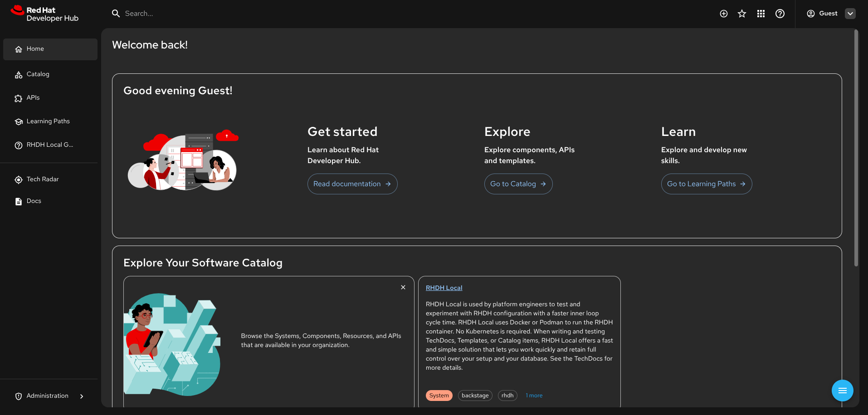868x415 pixels.
Task: Select the Home menu item
Action: [50, 49]
